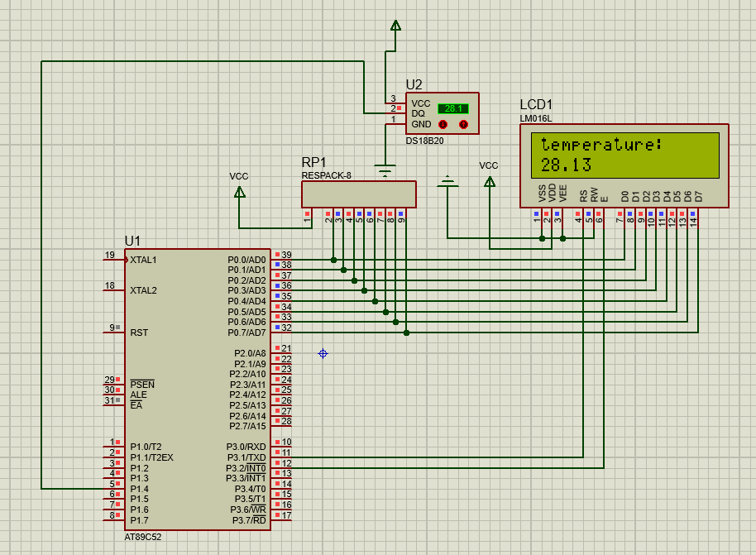Screen dimensions: 756x555
Task: Click the P3.6/WR pin label
Action: pyautogui.click(x=248, y=510)
